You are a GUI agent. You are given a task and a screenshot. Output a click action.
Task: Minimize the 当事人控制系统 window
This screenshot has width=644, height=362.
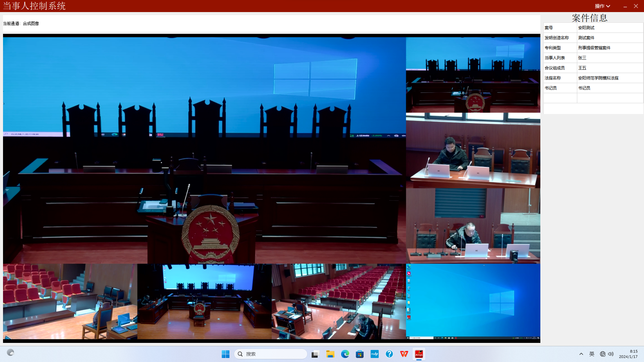(x=625, y=6)
